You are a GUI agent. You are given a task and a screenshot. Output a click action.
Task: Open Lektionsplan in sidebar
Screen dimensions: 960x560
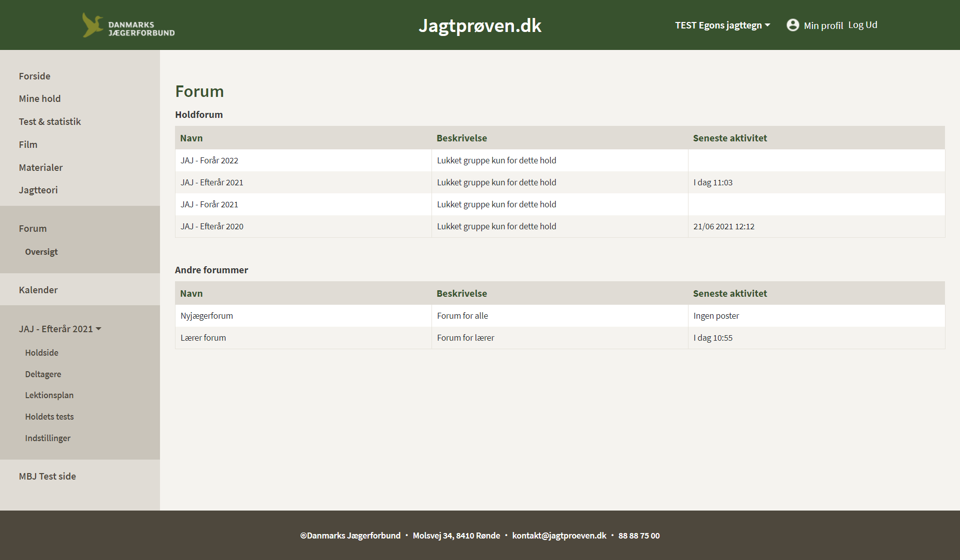pyautogui.click(x=49, y=395)
